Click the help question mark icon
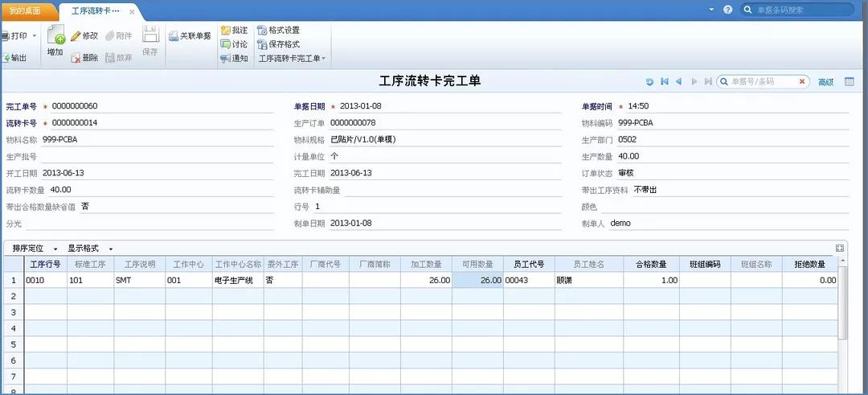This screenshot has width=868, height=395. tap(728, 10)
